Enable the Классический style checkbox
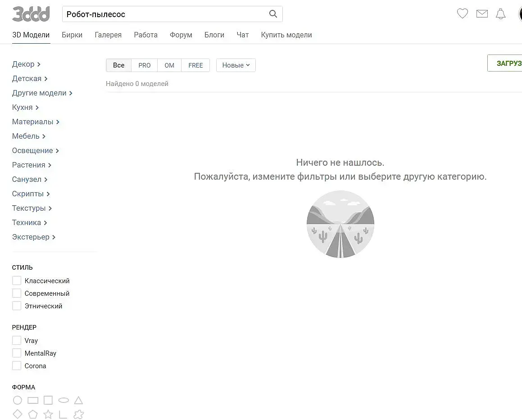Screen dimensions: 522x420 click(x=17, y=281)
